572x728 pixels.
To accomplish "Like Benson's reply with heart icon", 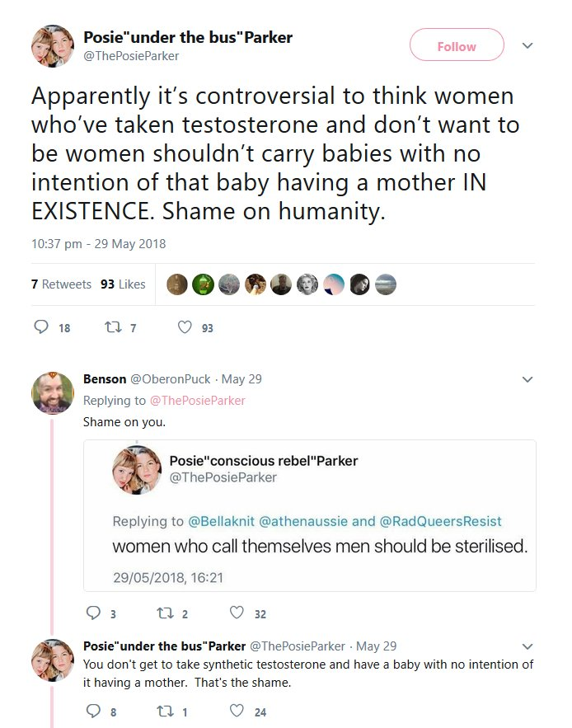I will click(237, 613).
